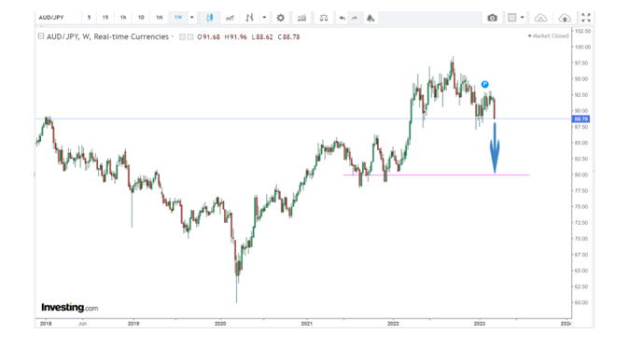Select candlestick chart style
Image resolution: width=644 pixels, height=348 pixels.
tap(209, 18)
